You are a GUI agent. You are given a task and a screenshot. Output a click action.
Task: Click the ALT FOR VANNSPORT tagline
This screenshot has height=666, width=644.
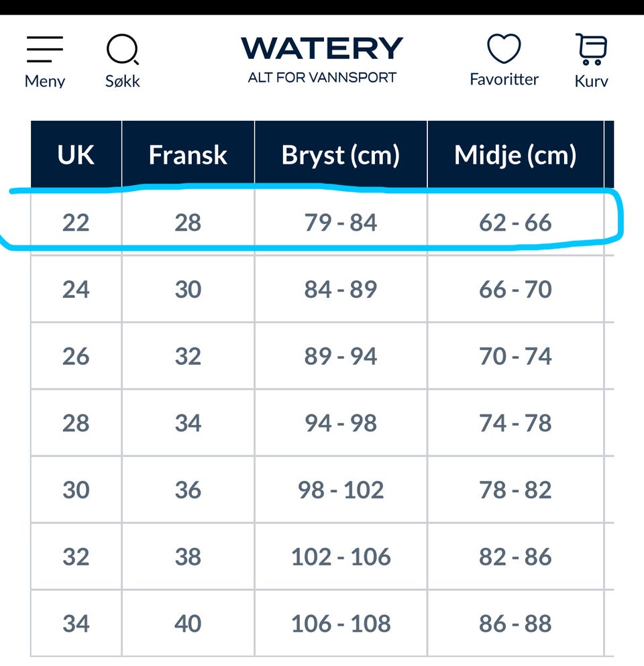tap(322, 77)
